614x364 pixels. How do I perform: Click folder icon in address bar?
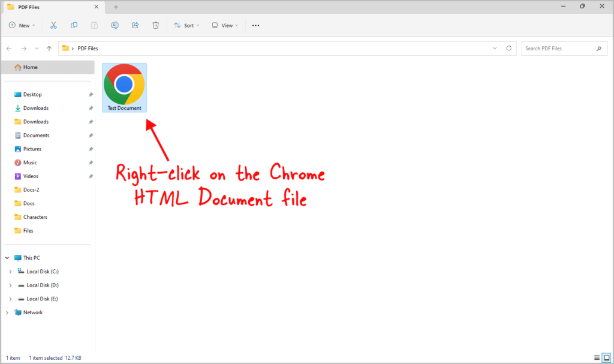click(x=65, y=48)
